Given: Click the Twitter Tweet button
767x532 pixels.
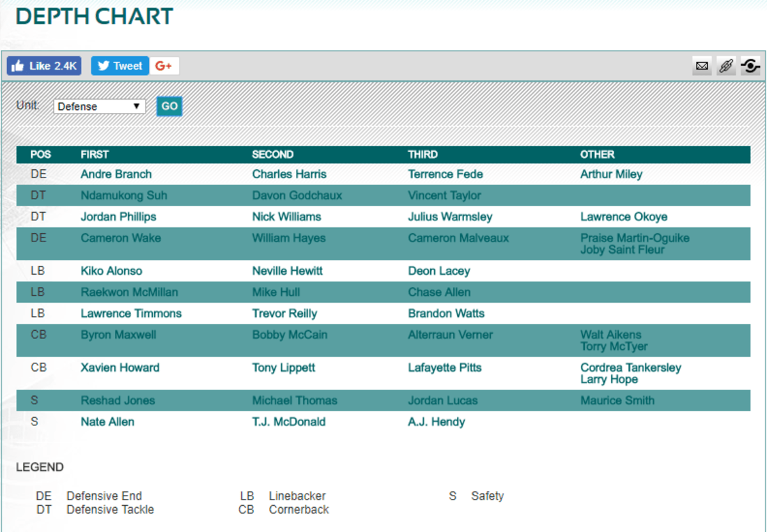Looking at the screenshot, I should 120,66.
